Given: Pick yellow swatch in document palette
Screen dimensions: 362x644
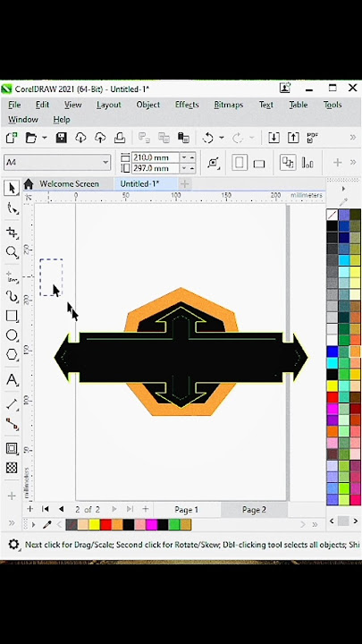Looking at the screenshot, I should point(95,524).
